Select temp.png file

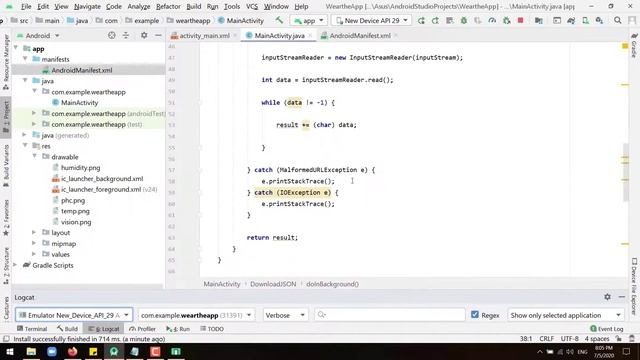(x=75, y=211)
